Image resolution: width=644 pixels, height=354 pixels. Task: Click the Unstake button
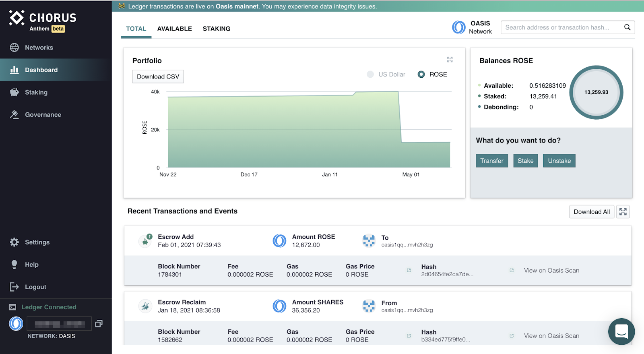[559, 161]
